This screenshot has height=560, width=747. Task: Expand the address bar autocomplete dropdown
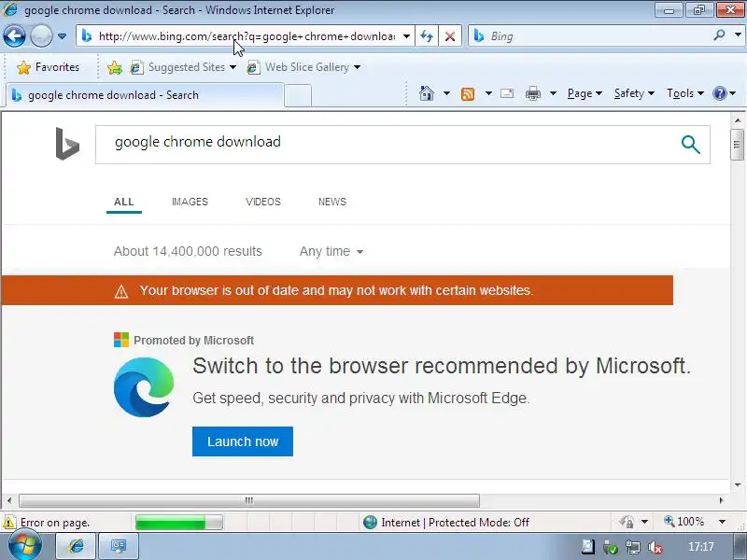(x=406, y=36)
